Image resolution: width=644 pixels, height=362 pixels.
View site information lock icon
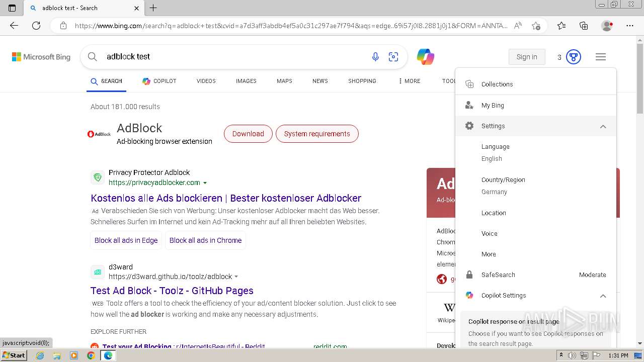[x=63, y=26]
